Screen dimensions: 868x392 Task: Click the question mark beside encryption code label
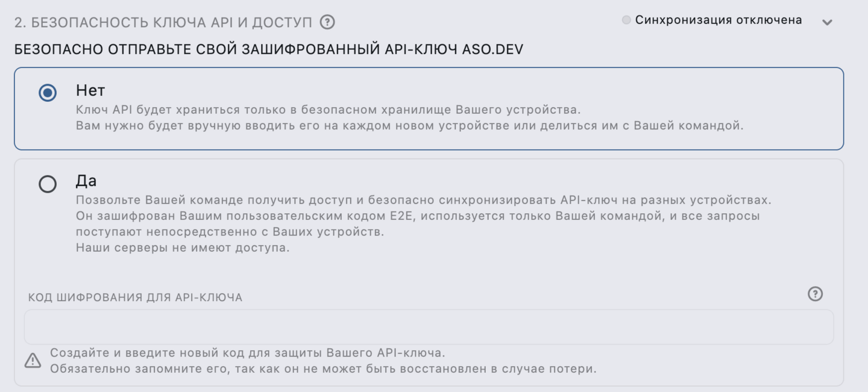[x=815, y=294]
